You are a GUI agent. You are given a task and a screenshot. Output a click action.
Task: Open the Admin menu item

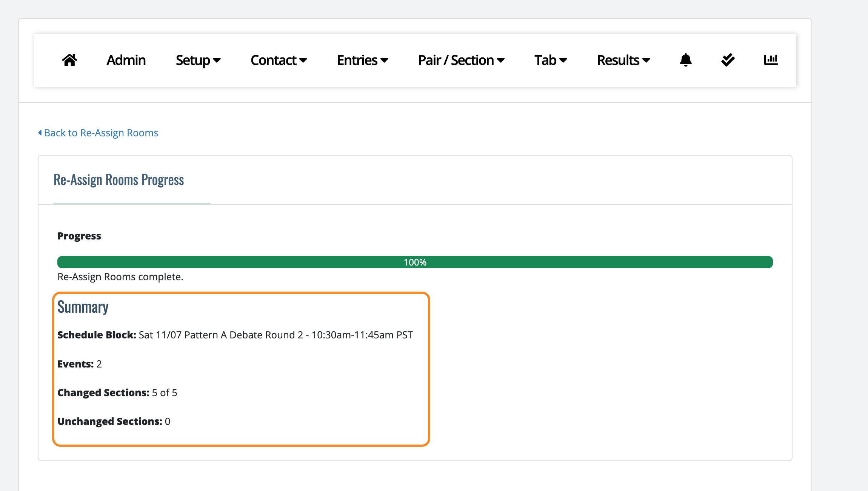point(126,60)
